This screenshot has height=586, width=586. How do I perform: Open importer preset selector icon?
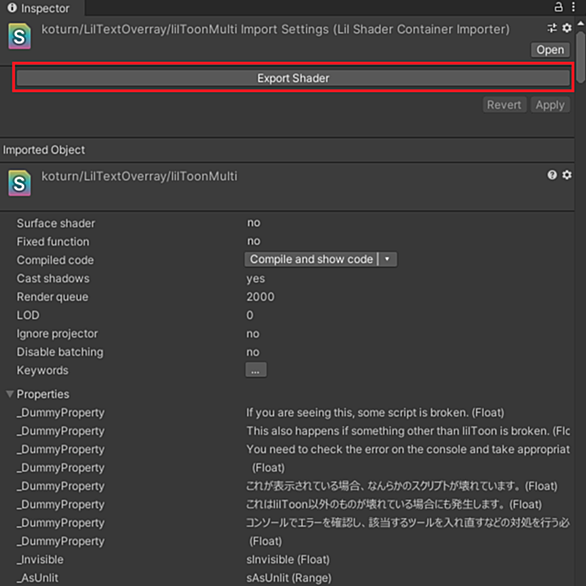tap(552, 28)
